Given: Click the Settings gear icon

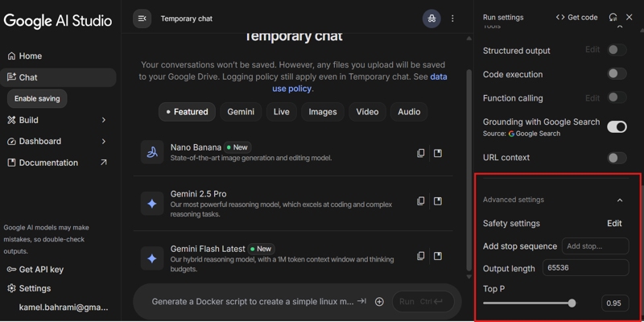Looking at the screenshot, I should pos(11,288).
